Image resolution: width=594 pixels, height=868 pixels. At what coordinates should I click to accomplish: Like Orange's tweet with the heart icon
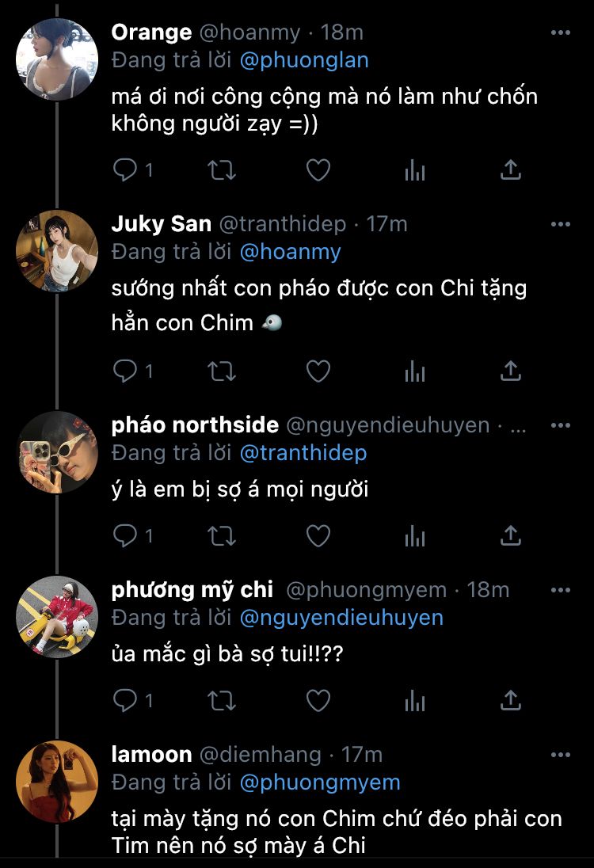tap(318, 170)
